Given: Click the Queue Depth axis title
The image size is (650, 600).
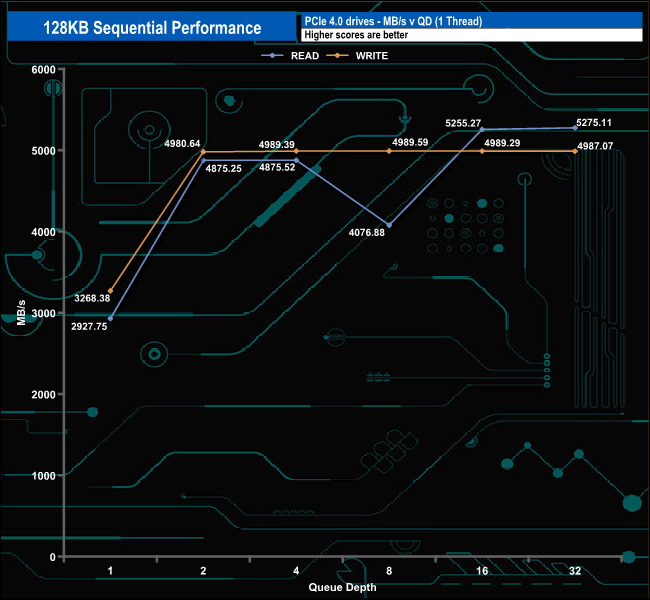Looking at the screenshot, I should 342,587.
